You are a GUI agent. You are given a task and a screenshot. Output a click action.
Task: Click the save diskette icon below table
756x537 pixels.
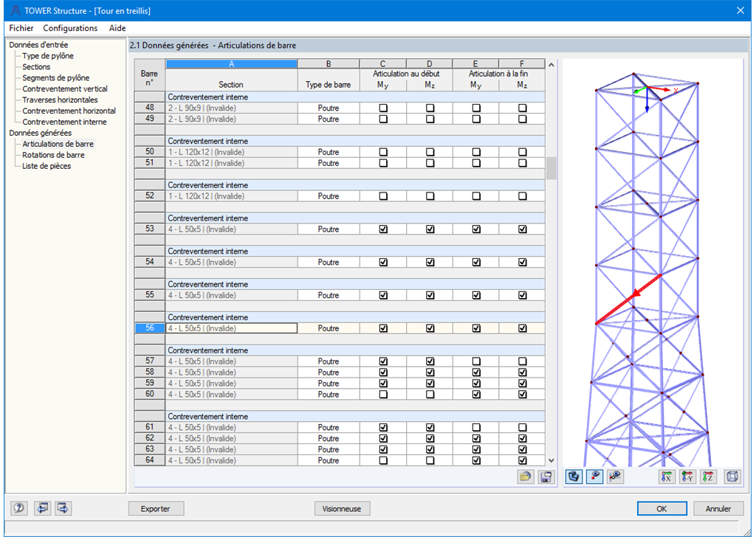pos(546,477)
